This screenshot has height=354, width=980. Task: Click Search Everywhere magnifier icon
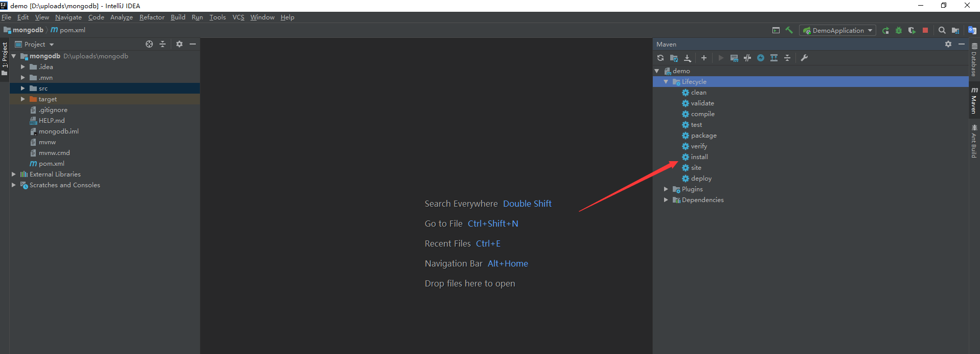[x=942, y=30]
